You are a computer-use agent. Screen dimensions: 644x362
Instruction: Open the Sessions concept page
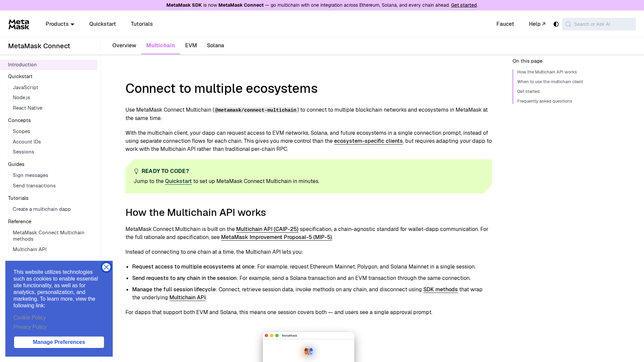click(x=23, y=152)
